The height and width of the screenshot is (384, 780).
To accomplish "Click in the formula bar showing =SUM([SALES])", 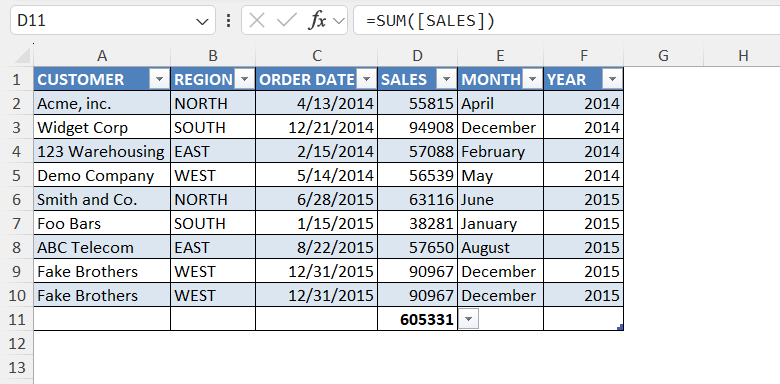I will 567,20.
